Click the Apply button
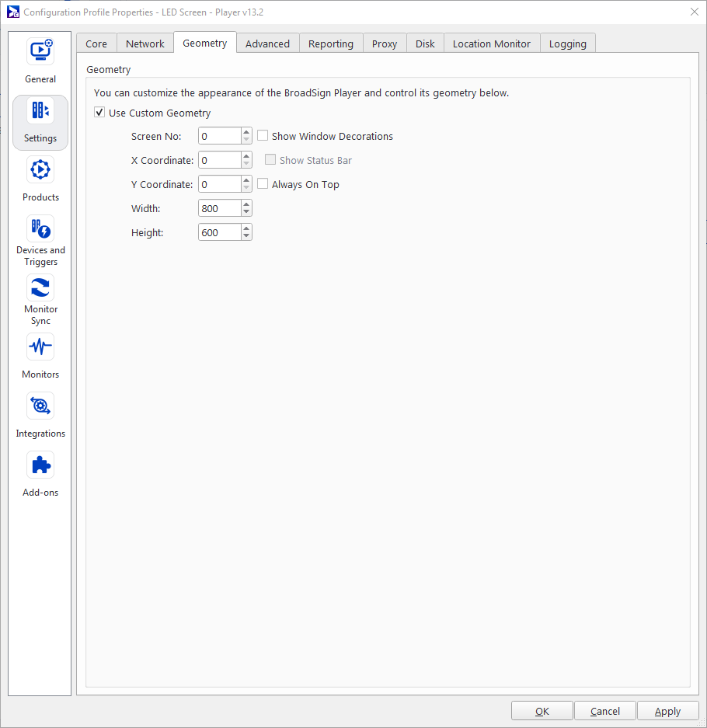The height and width of the screenshot is (728, 707). 667,711
